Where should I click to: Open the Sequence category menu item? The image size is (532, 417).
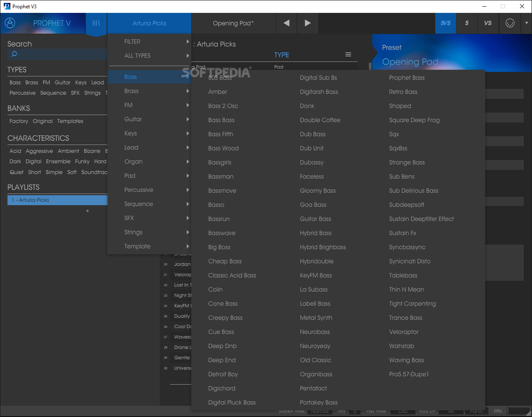[149, 204]
